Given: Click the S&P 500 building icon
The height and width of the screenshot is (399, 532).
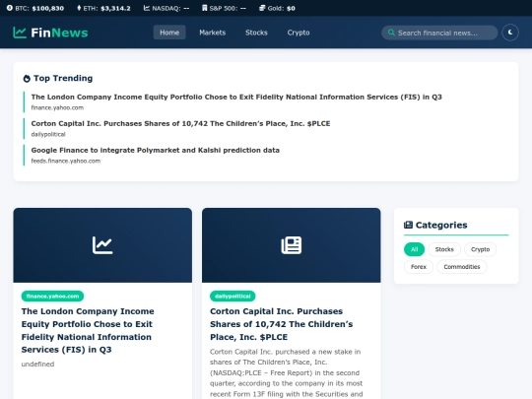Looking at the screenshot, I should coord(204,8).
